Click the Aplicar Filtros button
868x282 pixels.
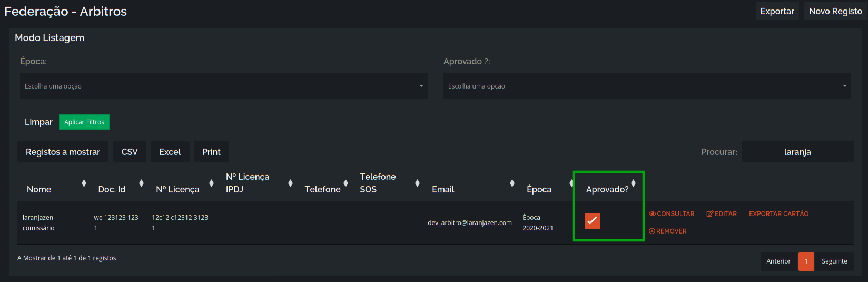tap(84, 122)
